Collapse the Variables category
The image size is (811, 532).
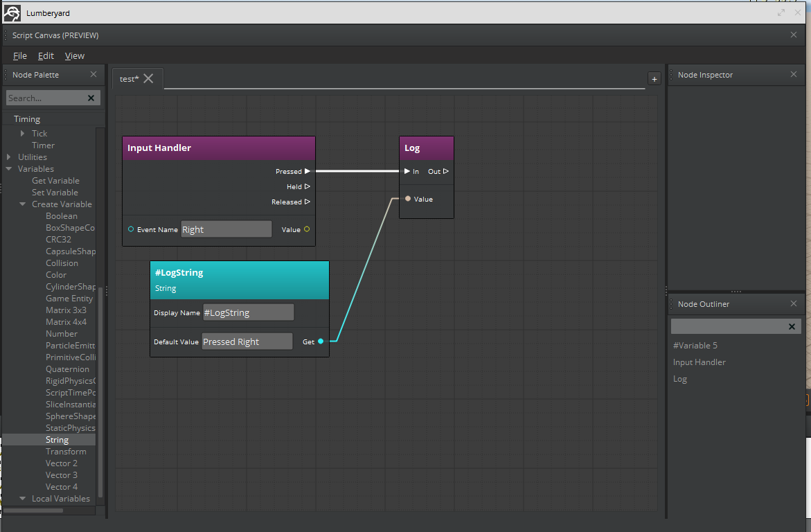click(x=9, y=169)
